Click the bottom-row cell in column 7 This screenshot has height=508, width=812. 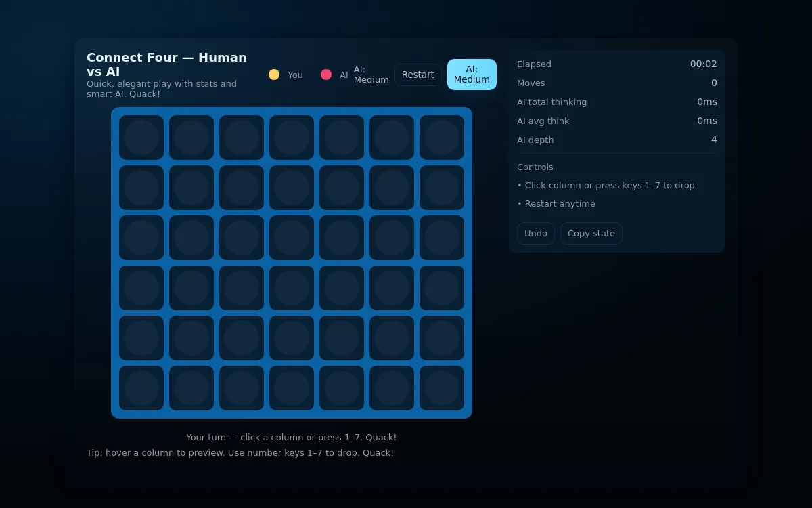tap(442, 388)
